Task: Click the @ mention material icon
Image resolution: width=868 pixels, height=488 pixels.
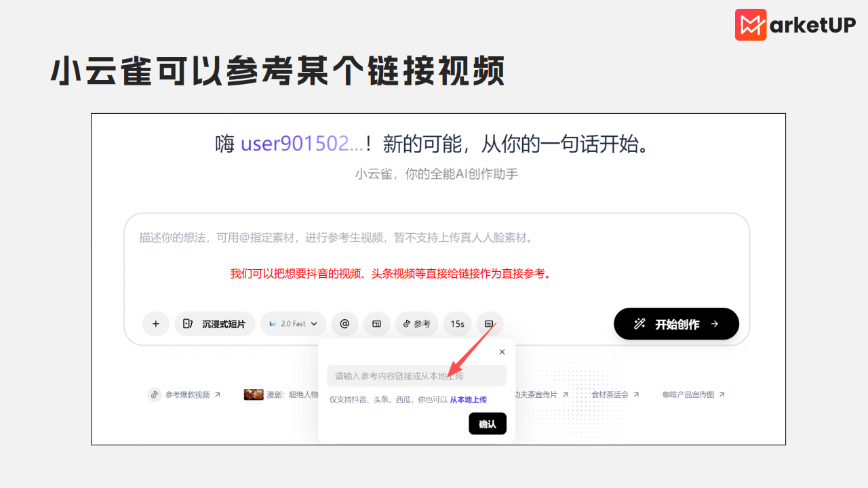Action: coord(344,324)
